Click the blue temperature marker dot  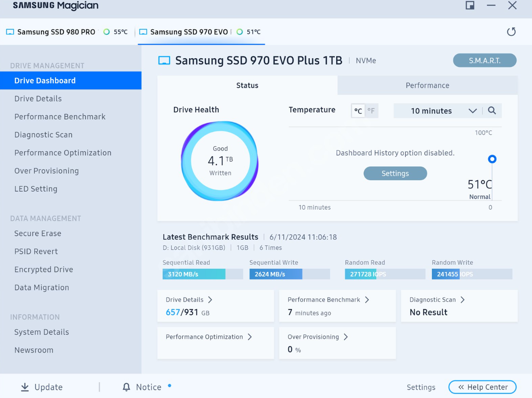coord(492,159)
